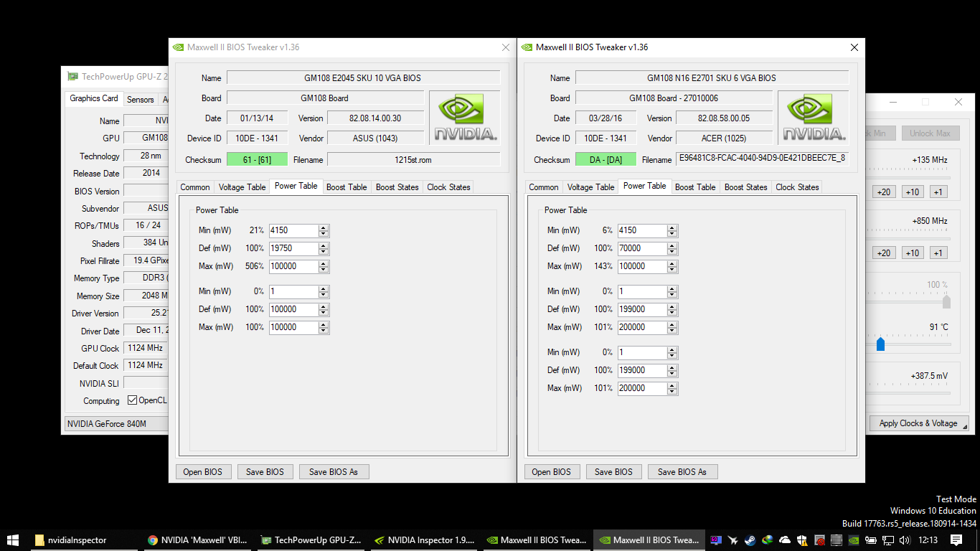This screenshot has width=980, height=551.
Task: Open Boost Table tab in ACER BIOS window
Action: (x=695, y=187)
